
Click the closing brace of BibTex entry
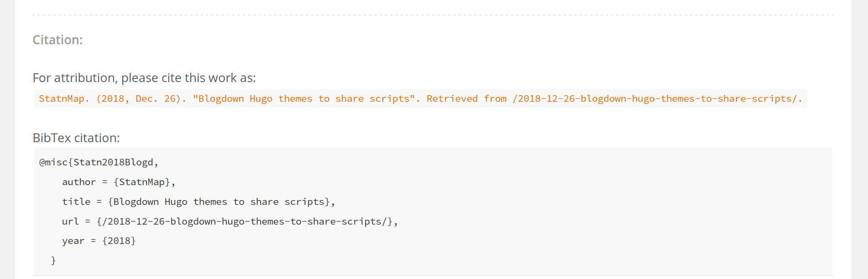(x=53, y=261)
